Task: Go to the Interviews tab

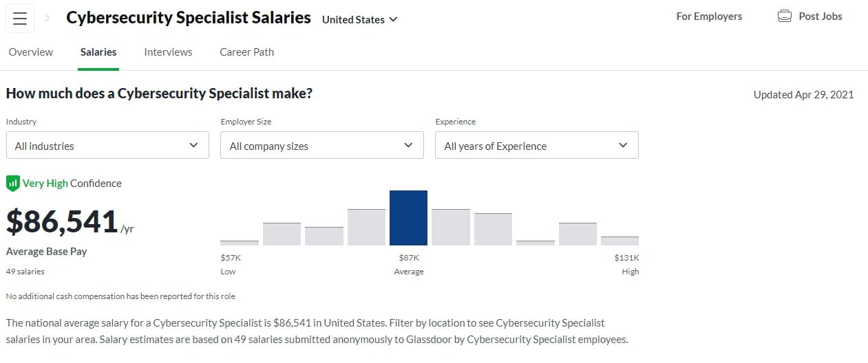Action: coord(168,52)
